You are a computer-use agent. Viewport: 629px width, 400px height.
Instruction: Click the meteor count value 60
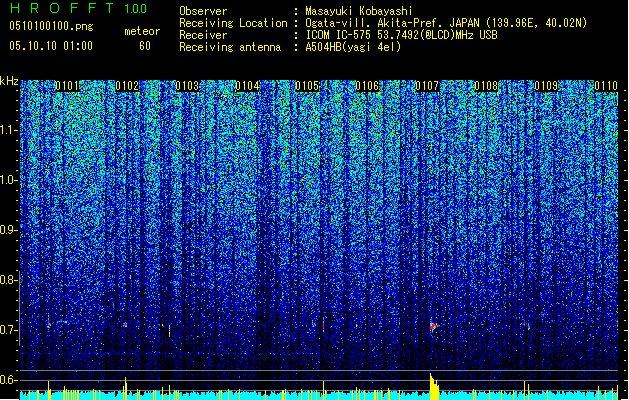pos(145,46)
